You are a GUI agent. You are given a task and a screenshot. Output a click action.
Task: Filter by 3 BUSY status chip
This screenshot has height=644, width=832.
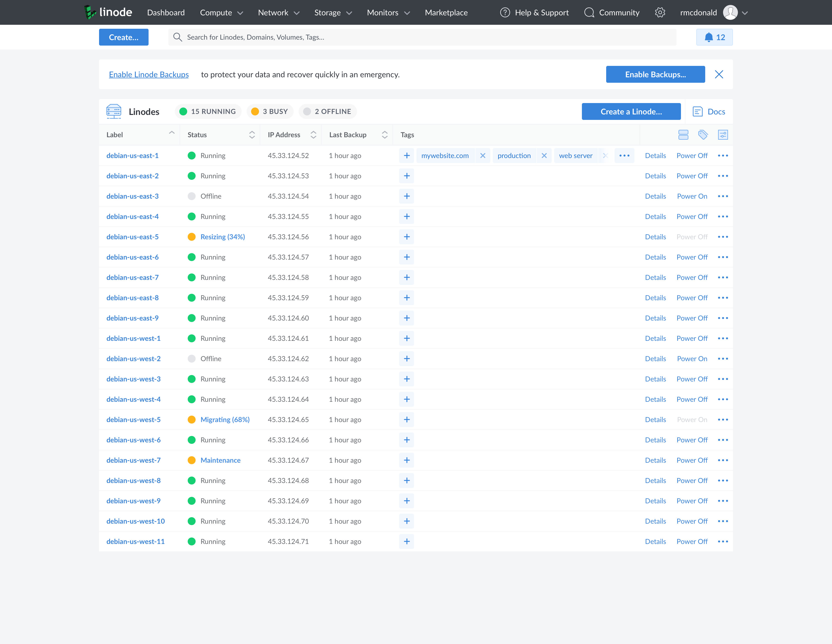270,111
